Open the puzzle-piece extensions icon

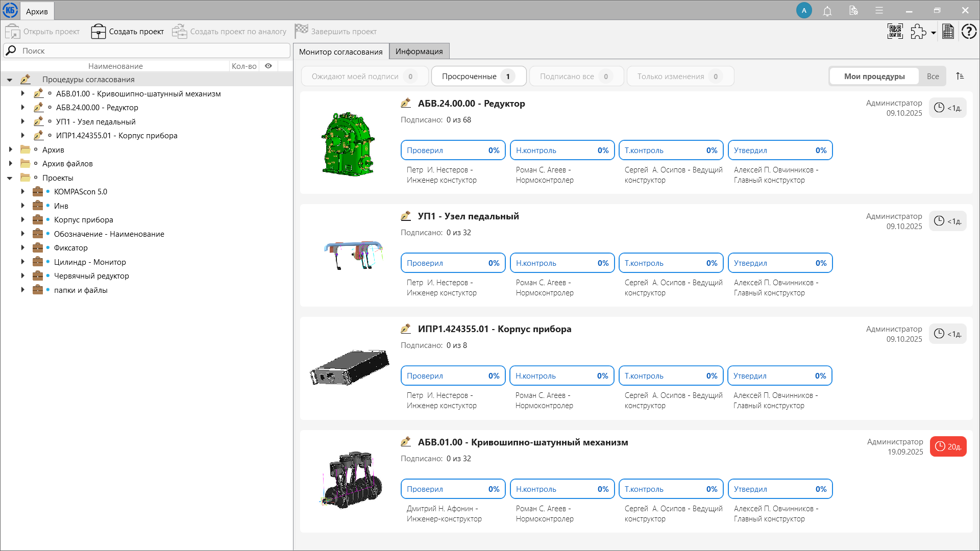(918, 32)
